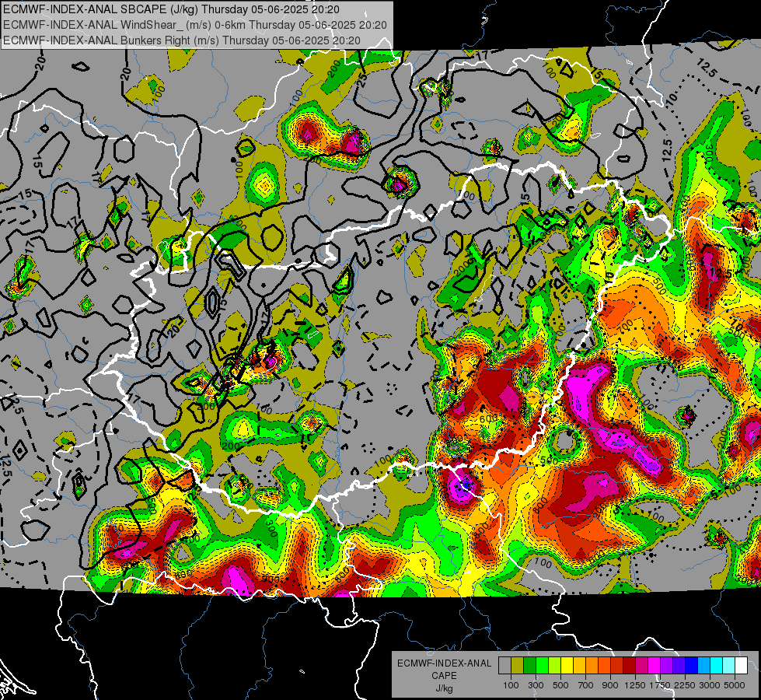Select the bright cyan legend swatch
Screen dimensions: 761x700
[x=717, y=665]
